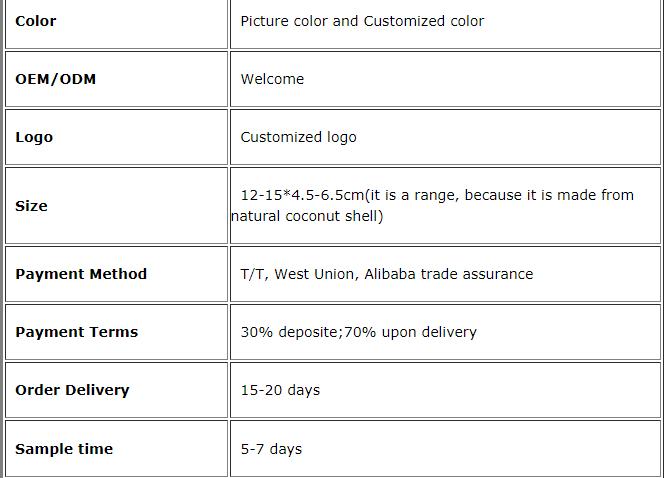The image size is (664, 478).
Task: Select the '15-20 days' value
Action: 280,390
